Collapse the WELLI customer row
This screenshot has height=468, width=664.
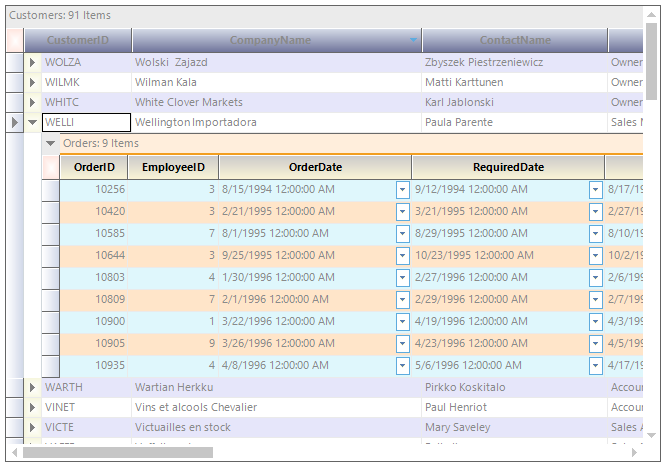(32, 123)
